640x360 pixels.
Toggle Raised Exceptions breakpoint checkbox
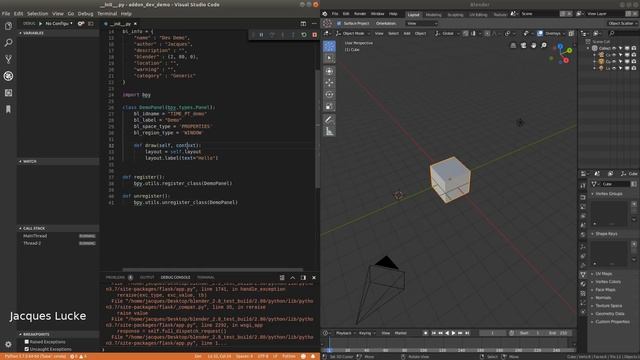coord(27,342)
